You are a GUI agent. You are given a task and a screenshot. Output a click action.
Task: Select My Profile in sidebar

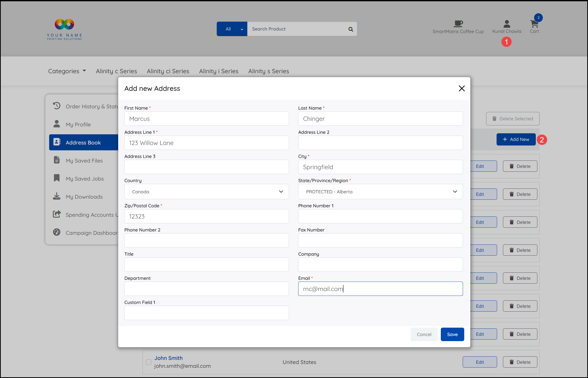[78, 125]
